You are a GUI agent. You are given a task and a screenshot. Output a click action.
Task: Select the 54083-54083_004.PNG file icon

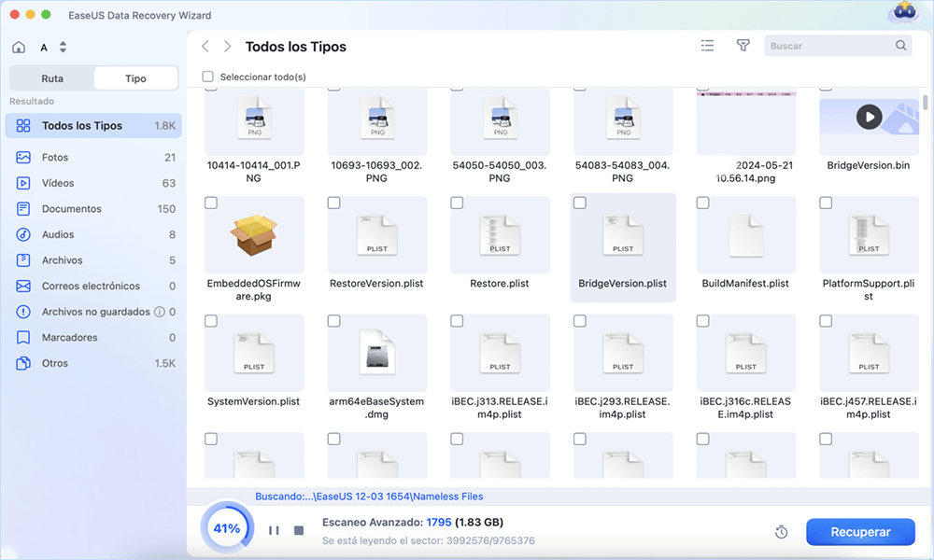tap(623, 118)
